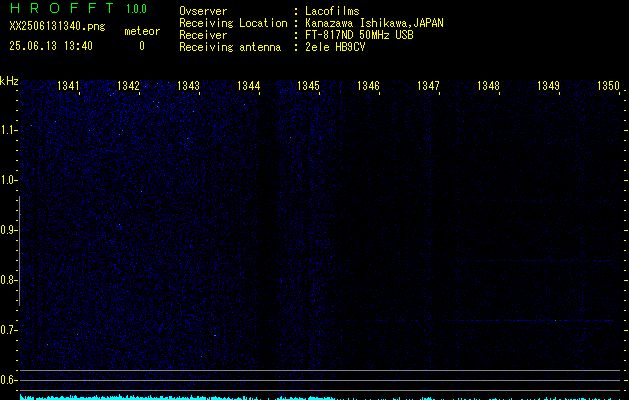Click the Receiver label

(x=203, y=35)
